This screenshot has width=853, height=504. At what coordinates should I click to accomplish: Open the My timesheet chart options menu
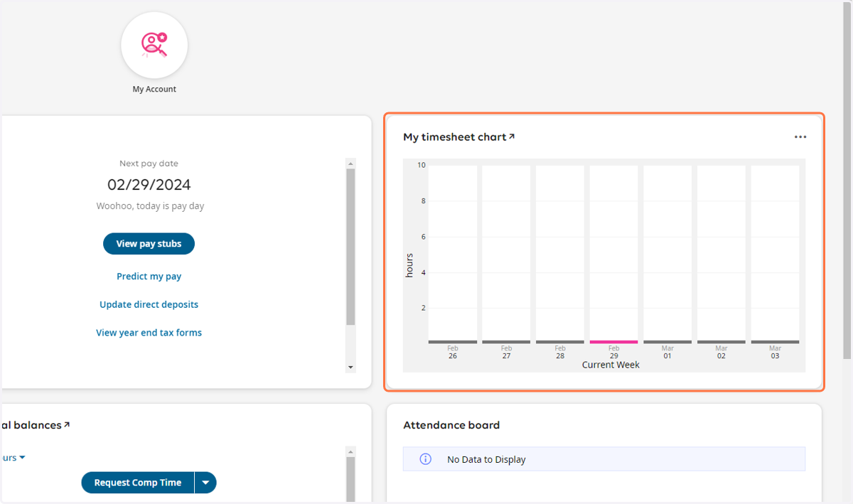[800, 137]
